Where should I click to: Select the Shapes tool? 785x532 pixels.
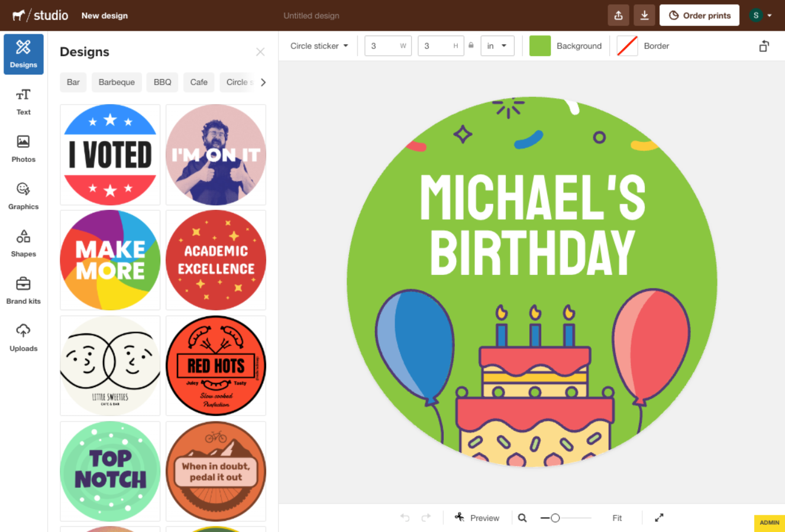tap(23, 242)
